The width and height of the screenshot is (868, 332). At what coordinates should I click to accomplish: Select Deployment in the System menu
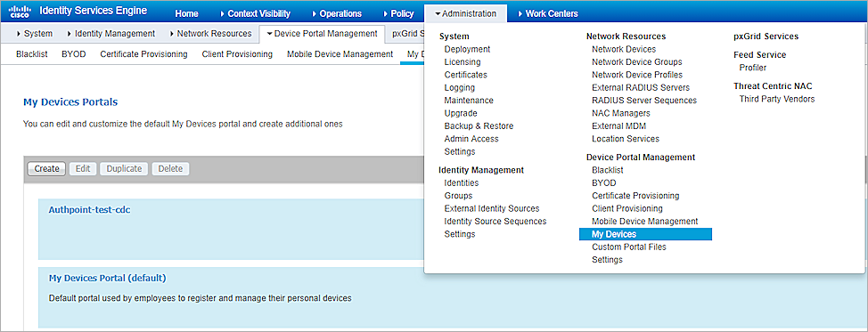(x=467, y=49)
